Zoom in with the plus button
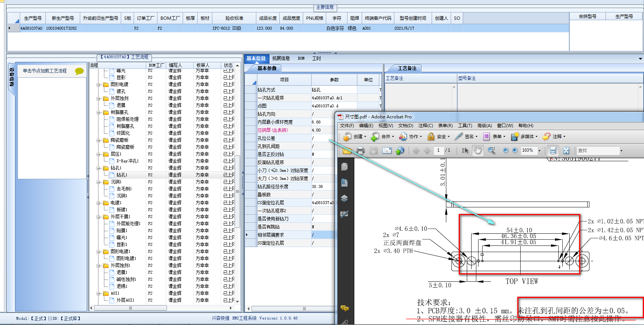This screenshot has width=644, height=325. coord(515,151)
